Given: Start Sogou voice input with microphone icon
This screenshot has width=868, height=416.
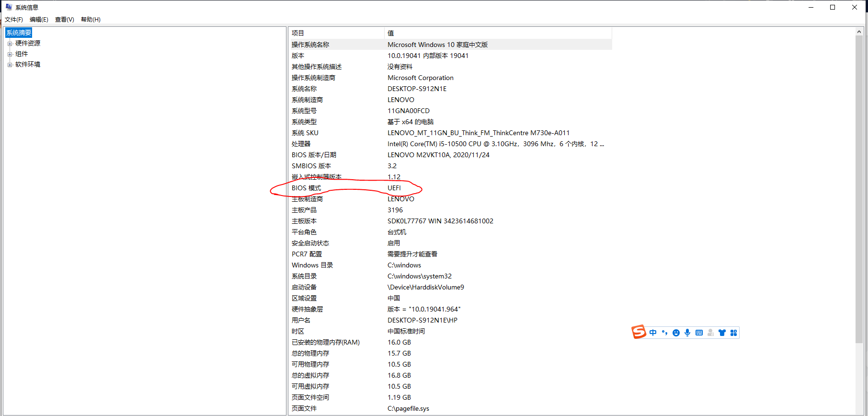Looking at the screenshot, I should [687, 333].
